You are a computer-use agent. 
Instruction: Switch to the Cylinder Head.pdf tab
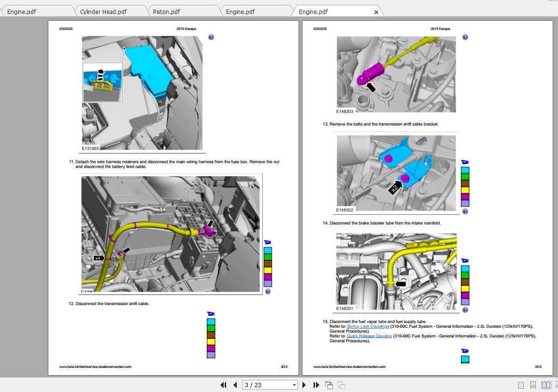click(x=103, y=12)
